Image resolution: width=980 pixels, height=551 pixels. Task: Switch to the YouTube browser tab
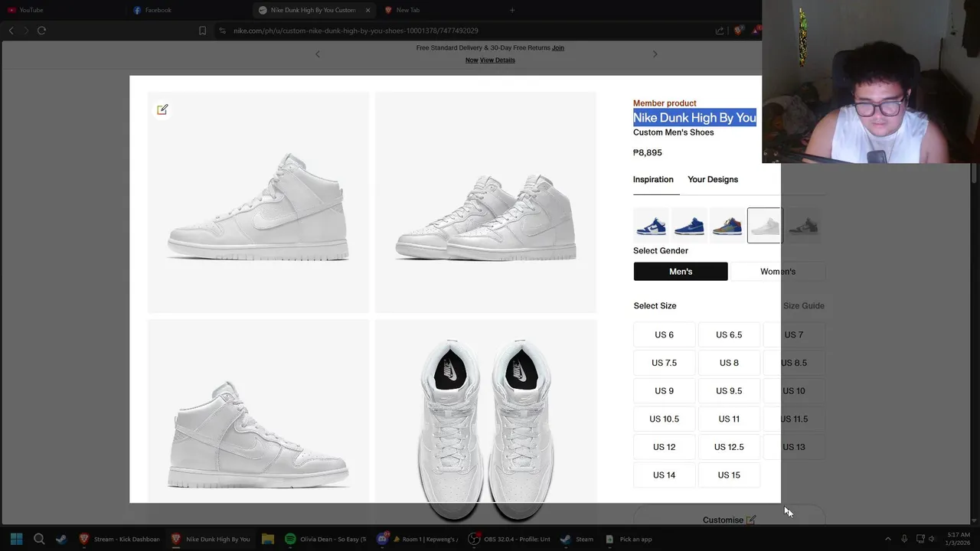click(31, 10)
